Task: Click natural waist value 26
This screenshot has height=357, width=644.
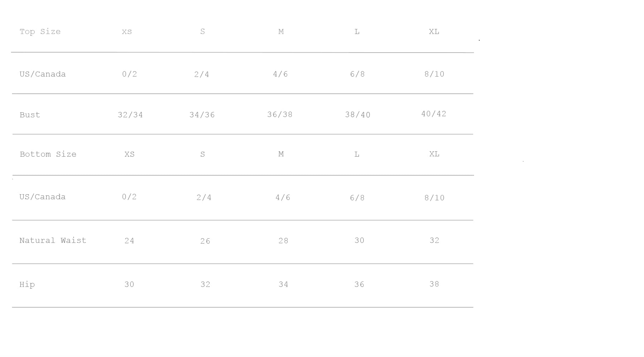Action: coord(205,241)
